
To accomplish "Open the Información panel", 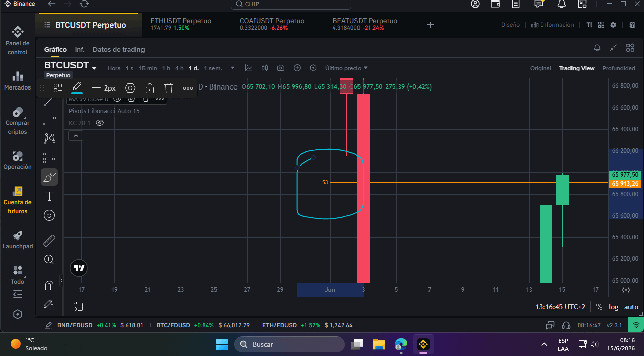I will click(552, 25).
